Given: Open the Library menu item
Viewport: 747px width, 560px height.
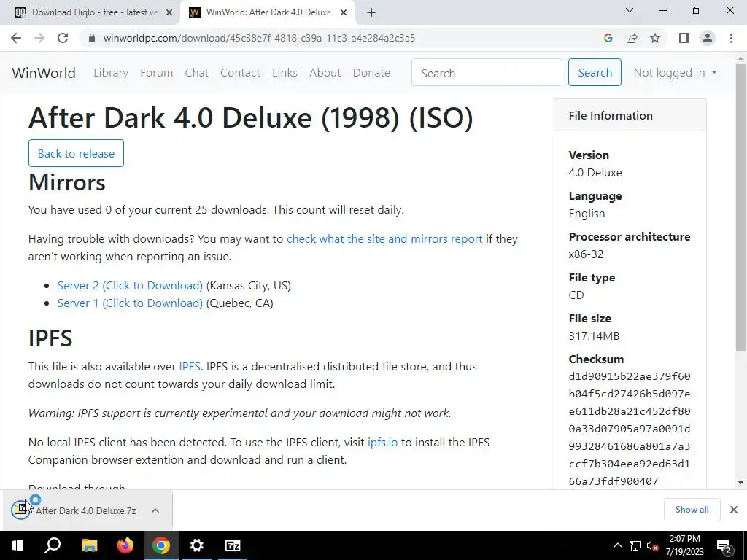Looking at the screenshot, I should 111,73.
